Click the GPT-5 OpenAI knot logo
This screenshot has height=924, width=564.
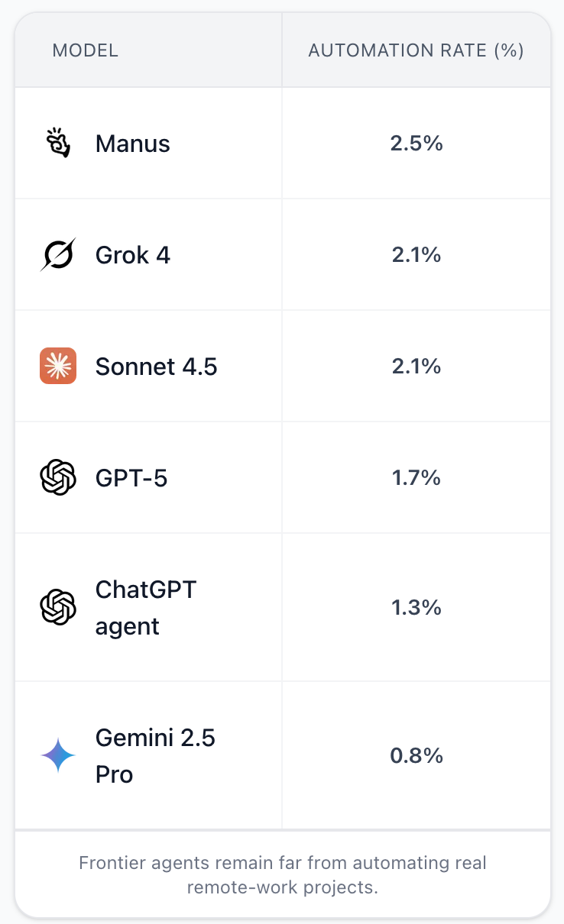coord(58,477)
